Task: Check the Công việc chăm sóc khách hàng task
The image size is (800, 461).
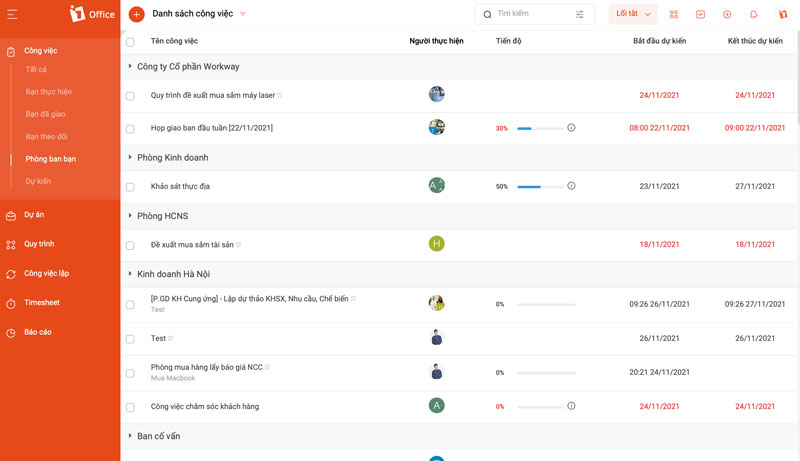Action: point(130,407)
